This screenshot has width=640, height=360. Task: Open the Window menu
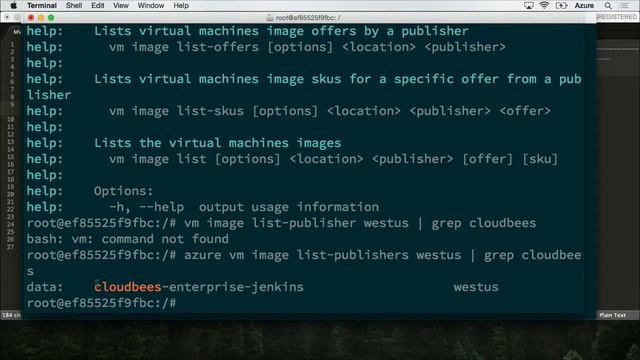[x=151, y=6]
